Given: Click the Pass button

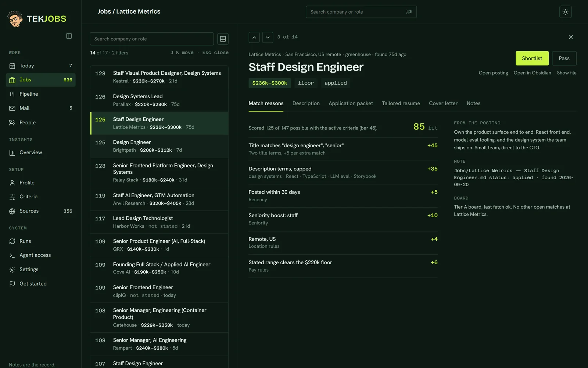Looking at the screenshot, I should (564, 58).
